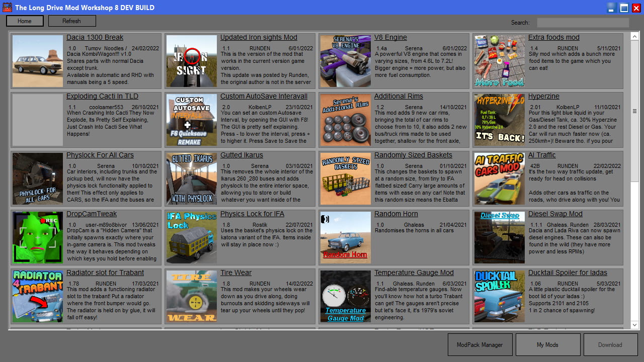
Task: Open the Hyperzine title link
Action: [543, 97]
